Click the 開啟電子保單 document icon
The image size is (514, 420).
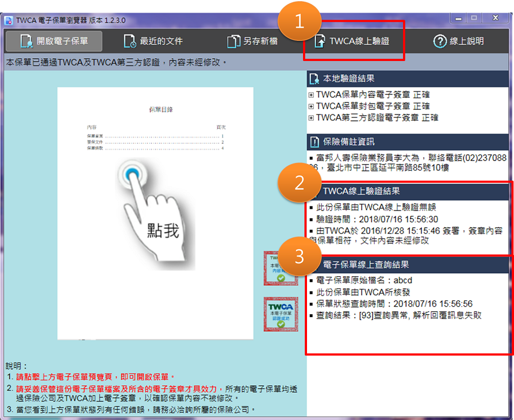(x=26, y=41)
